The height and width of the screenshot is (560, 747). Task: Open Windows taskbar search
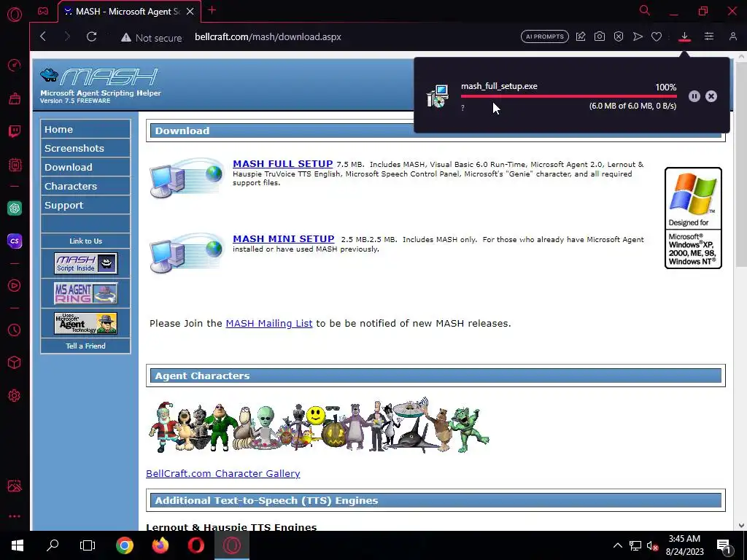(53, 545)
